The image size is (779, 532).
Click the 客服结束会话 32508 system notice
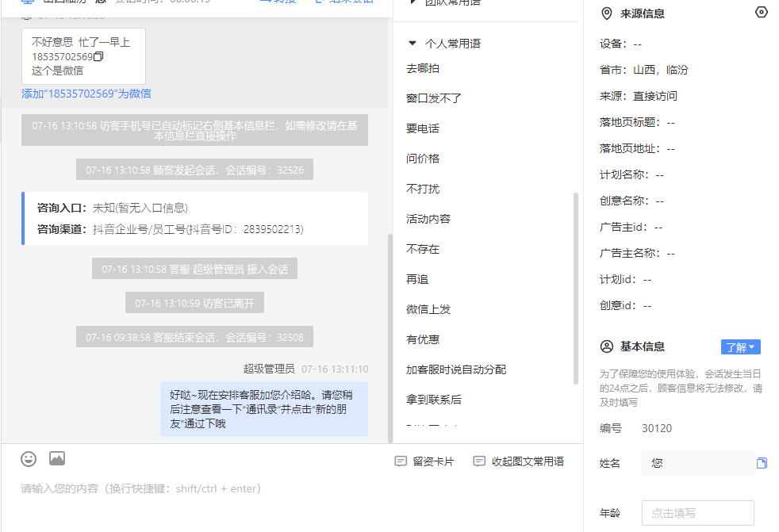(x=195, y=337)
